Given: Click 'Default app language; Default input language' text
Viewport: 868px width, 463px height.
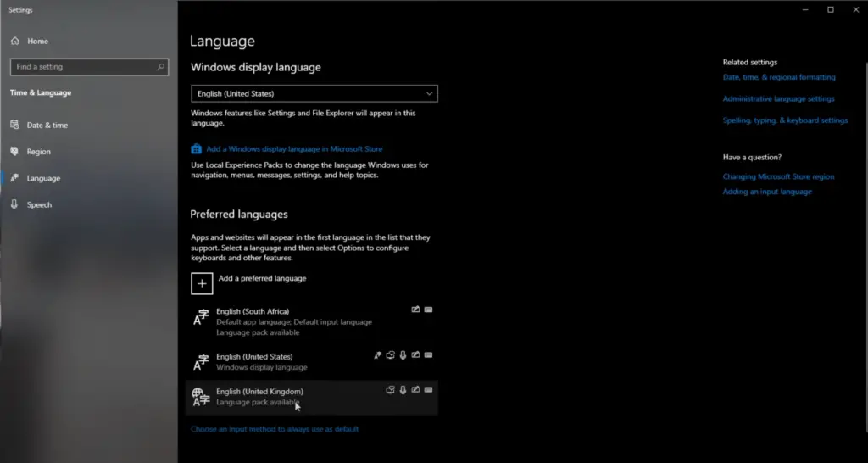Looking at the screenshot, I should (294, 321).
